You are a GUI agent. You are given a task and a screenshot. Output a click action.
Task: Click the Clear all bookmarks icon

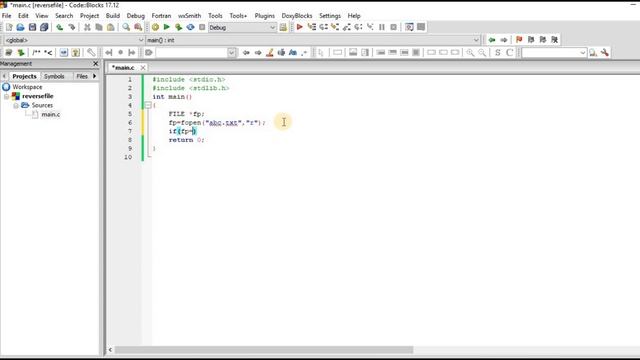[554, 40]
